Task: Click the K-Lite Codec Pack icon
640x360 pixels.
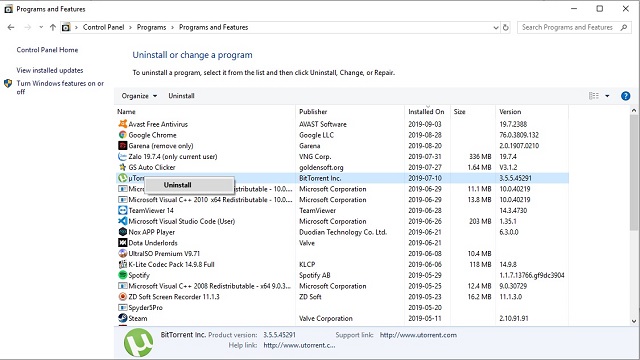Action: click(122, 264)
